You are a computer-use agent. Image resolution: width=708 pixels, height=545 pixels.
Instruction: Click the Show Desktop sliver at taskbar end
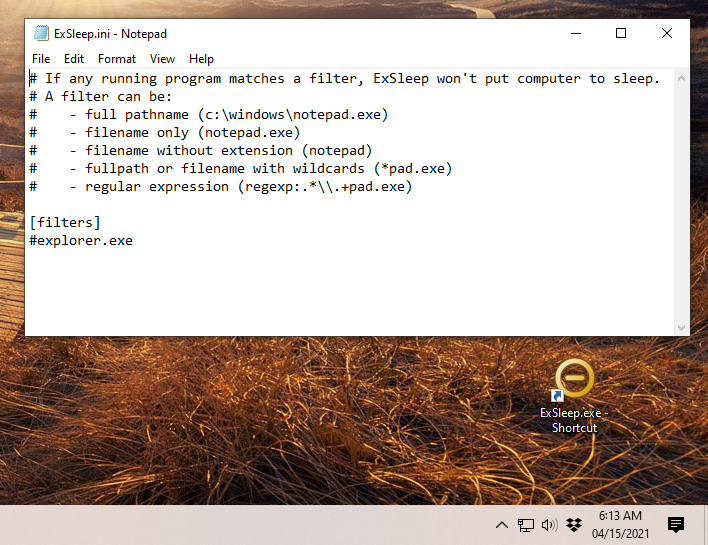[705, 525]
